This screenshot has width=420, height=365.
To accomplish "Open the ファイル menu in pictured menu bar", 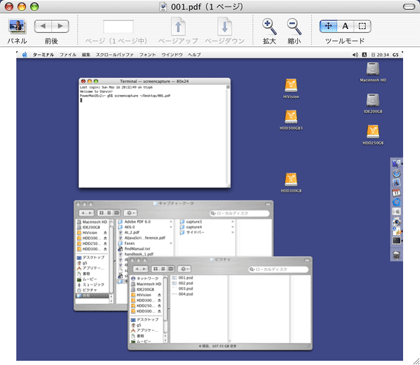I will point(68,55).
